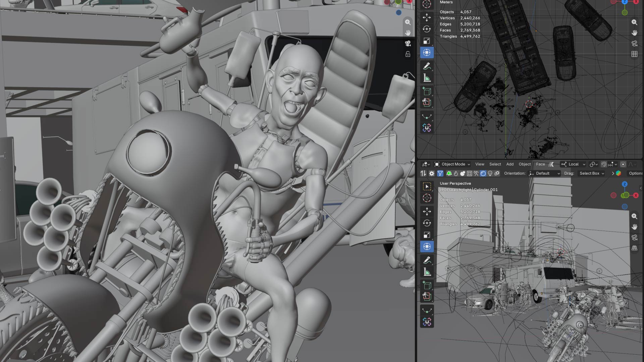Select the Measure tool in User Perspective viewport
The height and width of the screenshot is (362, 644).
427,272
